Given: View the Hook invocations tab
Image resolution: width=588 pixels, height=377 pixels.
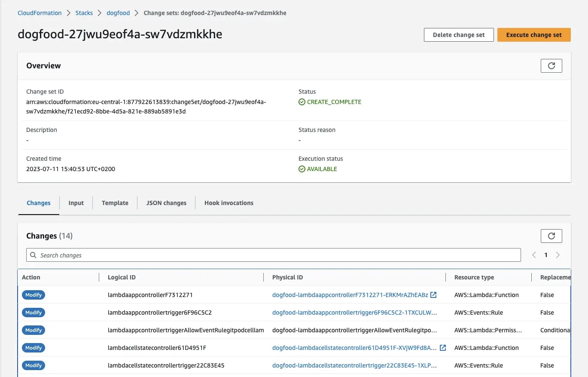Looking at the screenshot, I should [x=229, y=203].
